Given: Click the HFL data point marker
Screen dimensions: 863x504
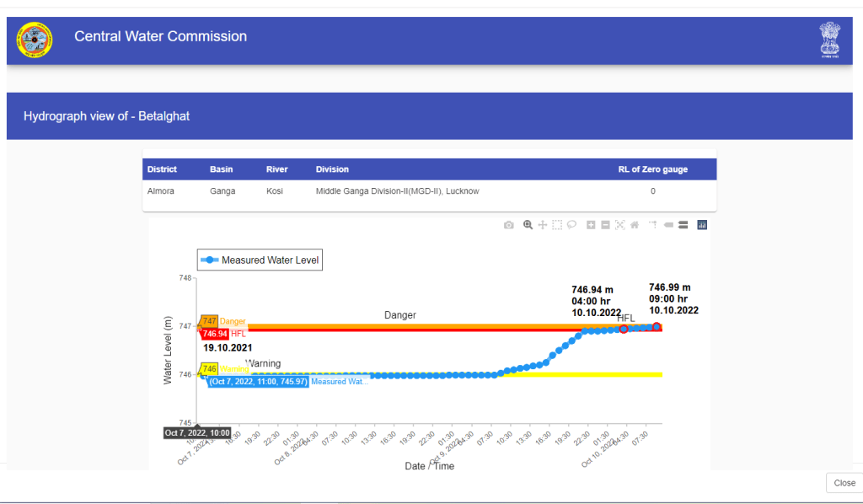Looking at the screenshot, I should [624, 330].
